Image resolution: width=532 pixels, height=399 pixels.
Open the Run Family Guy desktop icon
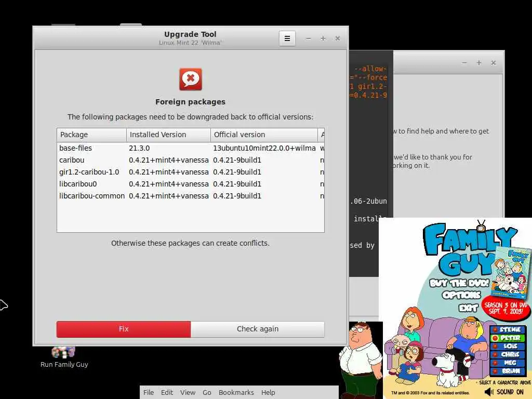pyautogui.click(x=64, y=357)
